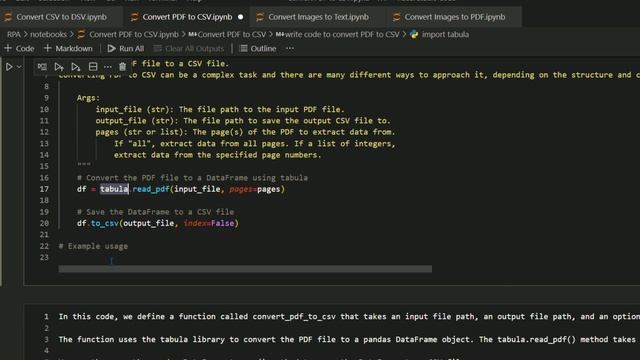Open the notebook Outline
This screenshot has width=640, height=360.
tap(258, 49)
